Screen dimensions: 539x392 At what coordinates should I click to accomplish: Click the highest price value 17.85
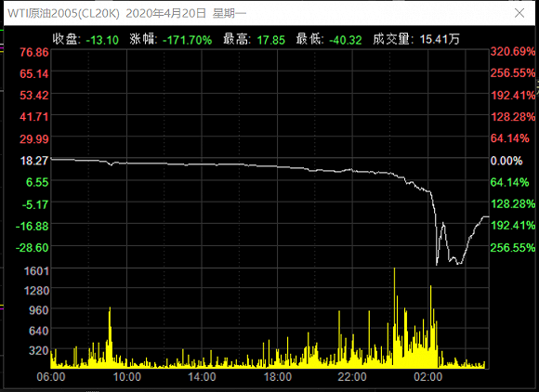point(270,40)
